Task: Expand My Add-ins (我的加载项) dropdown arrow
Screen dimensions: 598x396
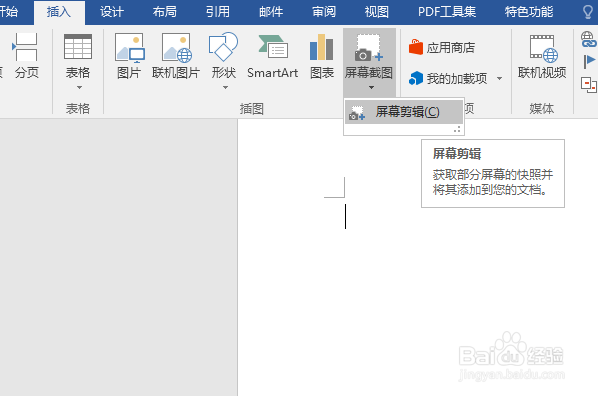Action: point(499,79)
